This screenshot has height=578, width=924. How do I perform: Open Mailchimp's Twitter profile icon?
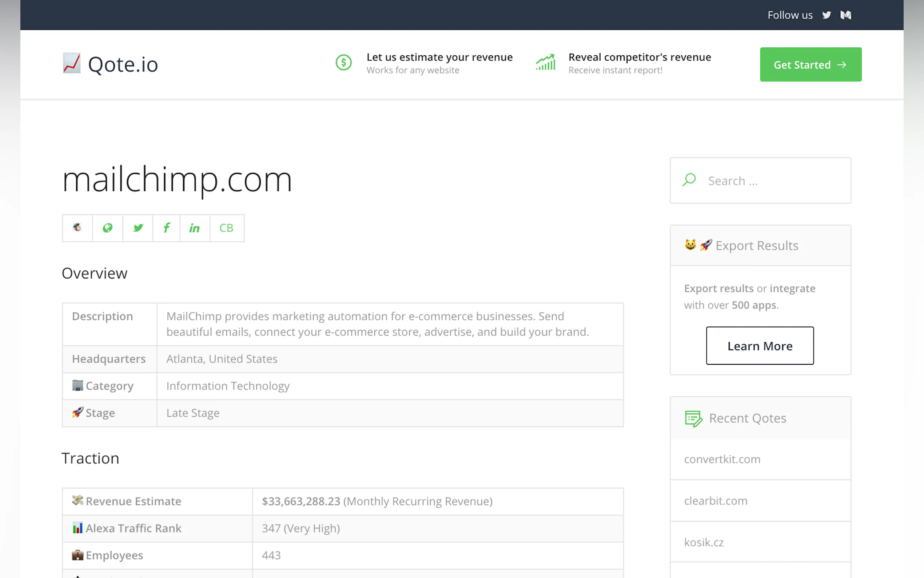point(138,228)
